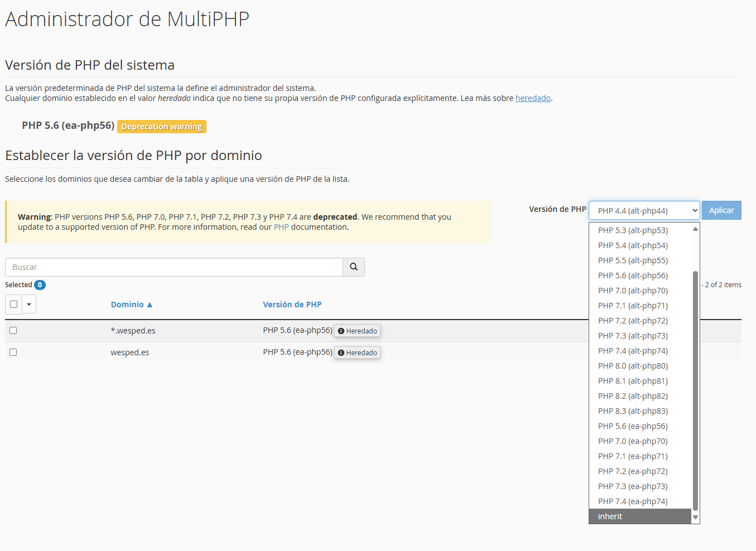Click the dropdown list scroll down arrow
Screen dimensions: 756x551
point(695,518)
